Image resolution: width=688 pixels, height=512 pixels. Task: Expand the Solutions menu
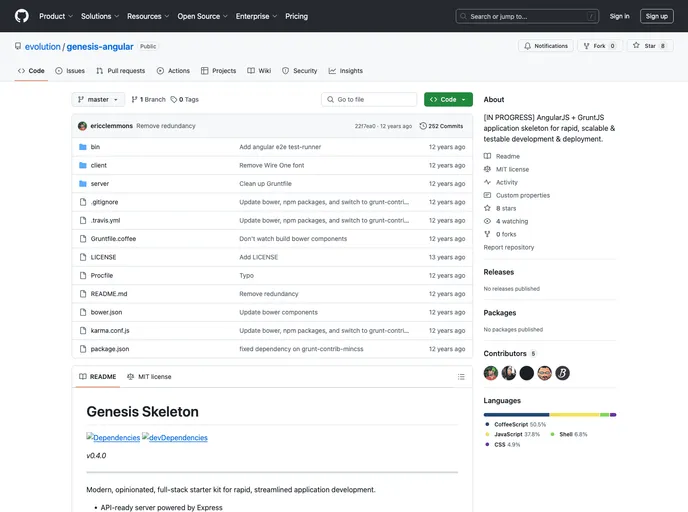100,16
